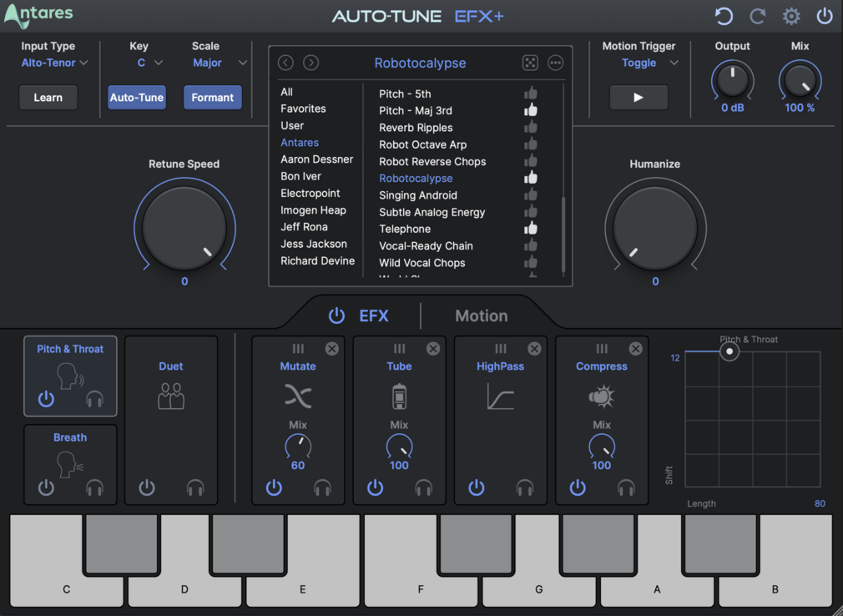Click the Learn button
Viewport: 843px width, 616px height.
[48, 97]
